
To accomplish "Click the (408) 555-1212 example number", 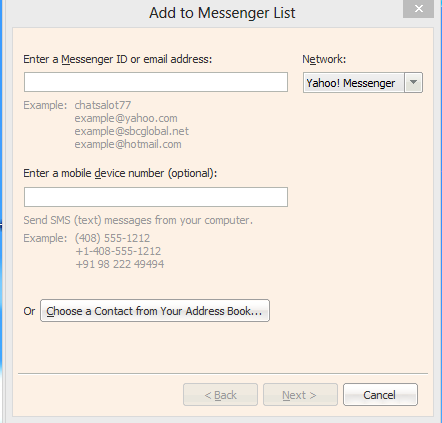I will (x=112, y=238).
